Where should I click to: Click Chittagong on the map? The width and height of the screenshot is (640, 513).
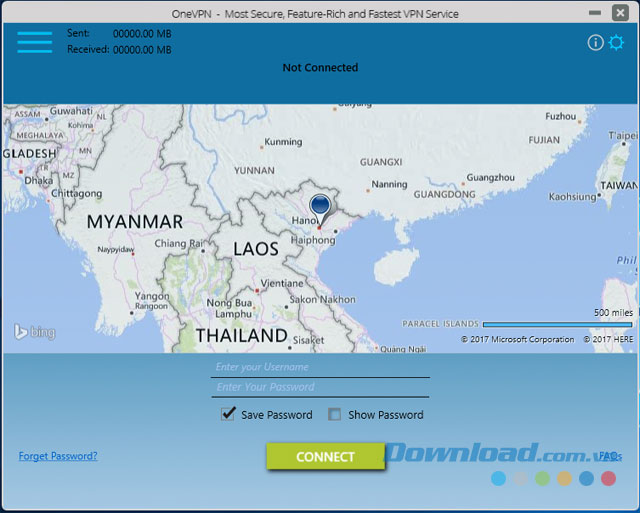point(76,193)
